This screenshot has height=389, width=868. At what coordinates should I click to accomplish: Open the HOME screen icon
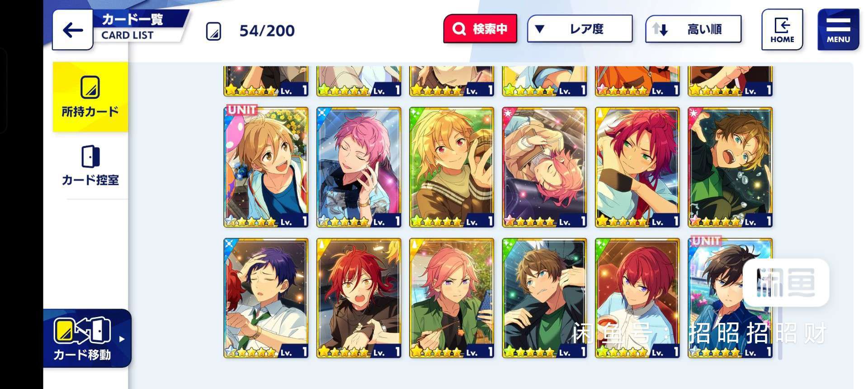(x=782, y=29)
